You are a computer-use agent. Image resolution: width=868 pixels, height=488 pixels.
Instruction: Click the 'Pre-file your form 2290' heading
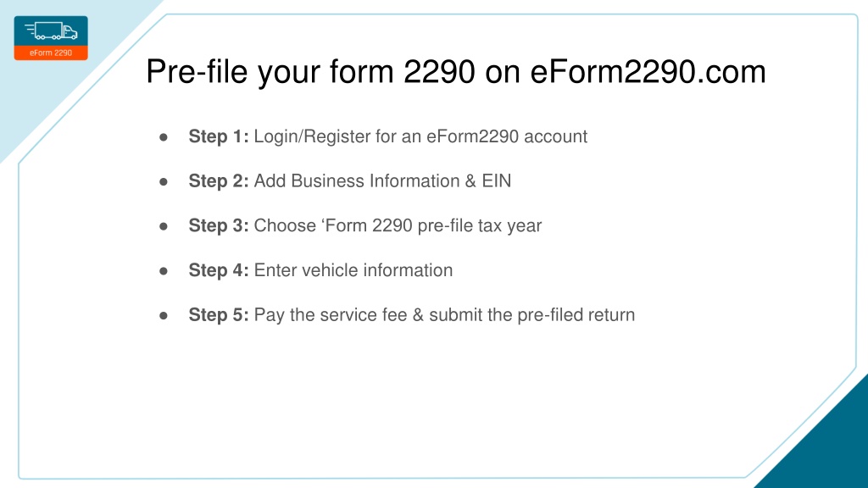pyautogui.click(x=310, y=71)
